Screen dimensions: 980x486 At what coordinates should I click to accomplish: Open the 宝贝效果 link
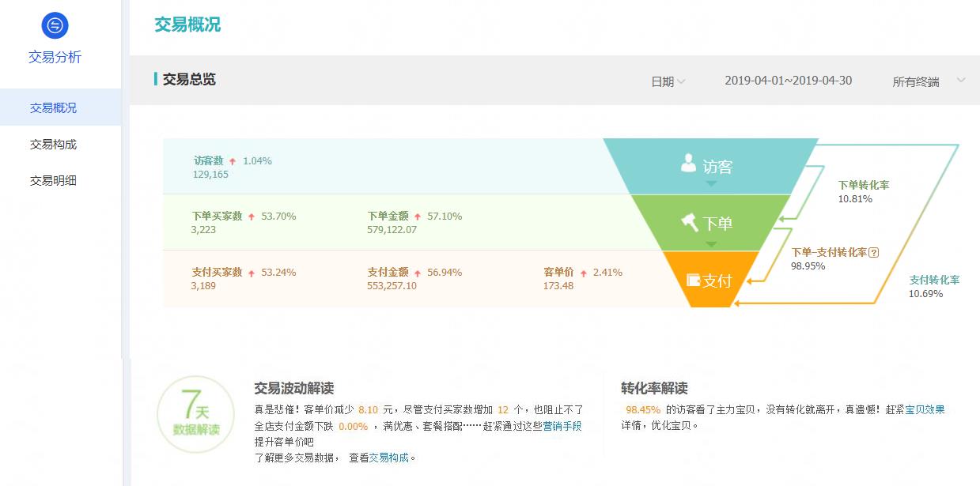point(925,410)
